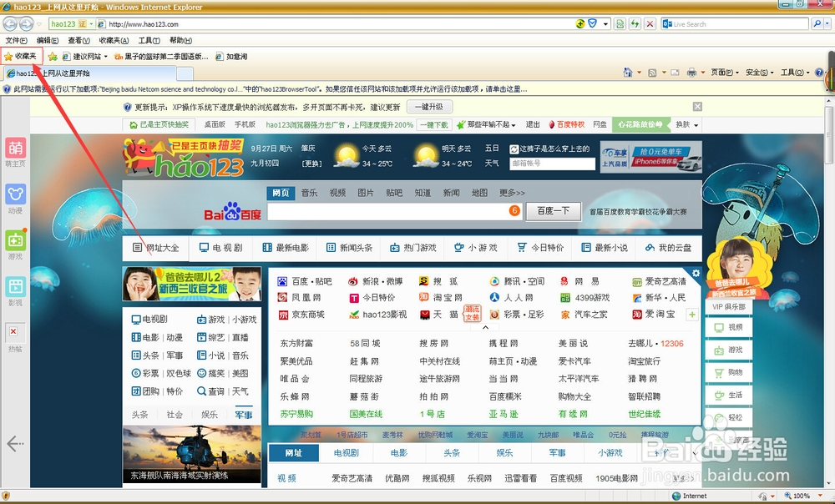Open the address bar history dropdown arrow
Viewport: 835px width, 504px height.
[x=605, y=24]
